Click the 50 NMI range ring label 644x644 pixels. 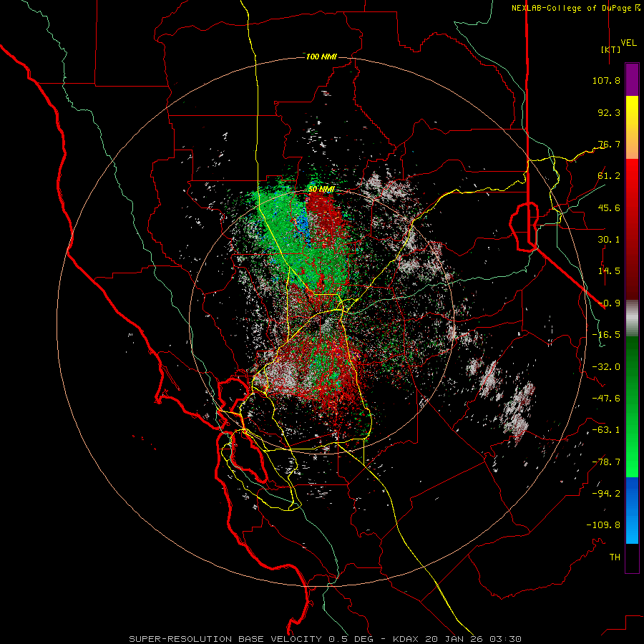tap(321, 190)
